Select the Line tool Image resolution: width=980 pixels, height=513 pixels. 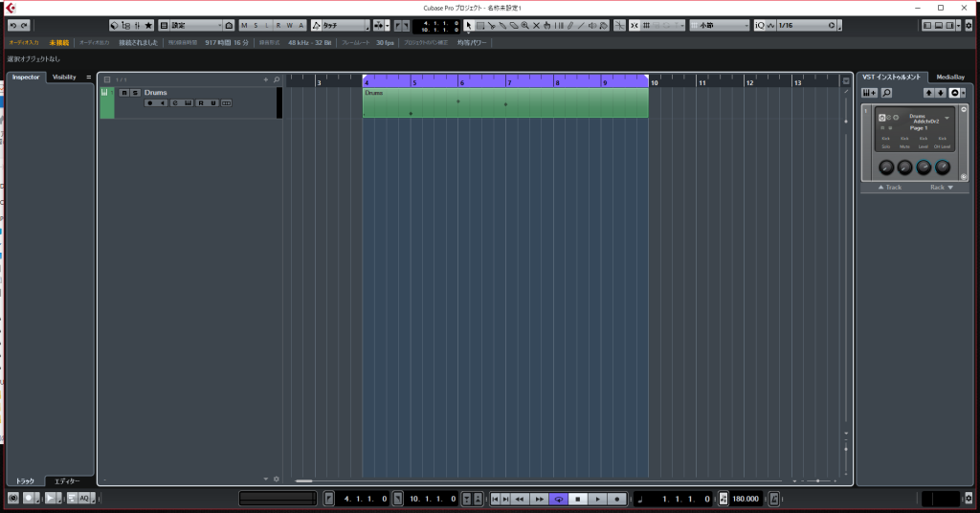coord(581,26)
